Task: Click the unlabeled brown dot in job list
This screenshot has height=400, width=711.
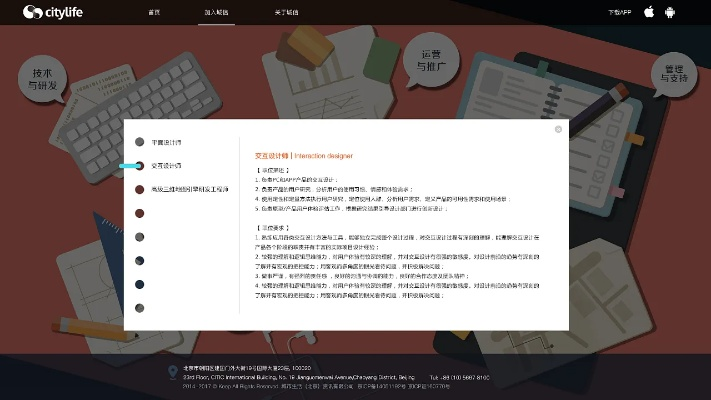Action: [140, 213]
